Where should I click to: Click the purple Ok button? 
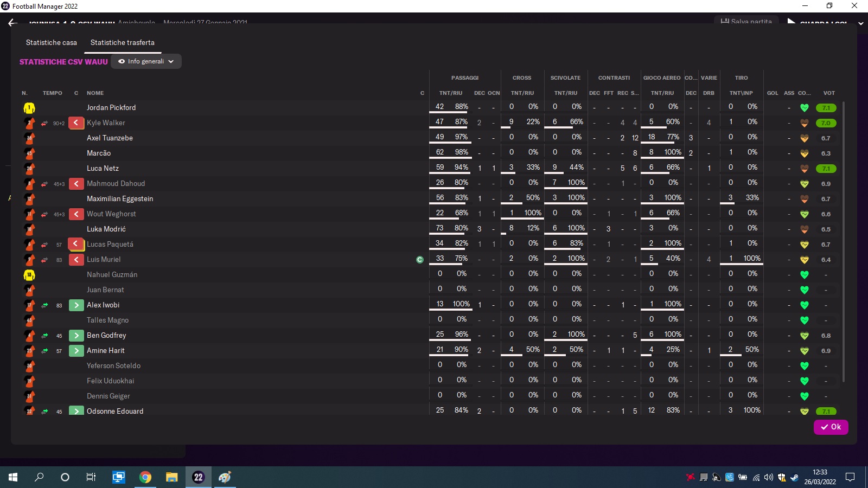pyautogui.click(x=831, y=427)
